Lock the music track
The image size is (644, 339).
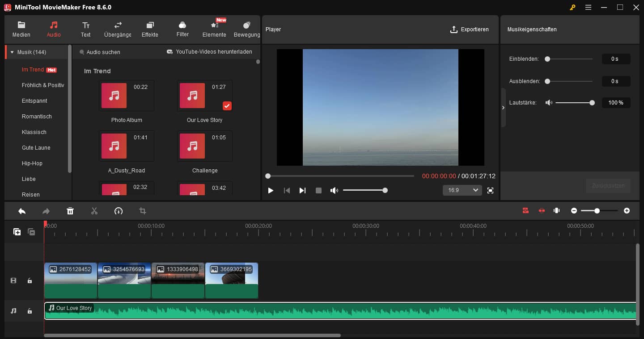point(30,311)
